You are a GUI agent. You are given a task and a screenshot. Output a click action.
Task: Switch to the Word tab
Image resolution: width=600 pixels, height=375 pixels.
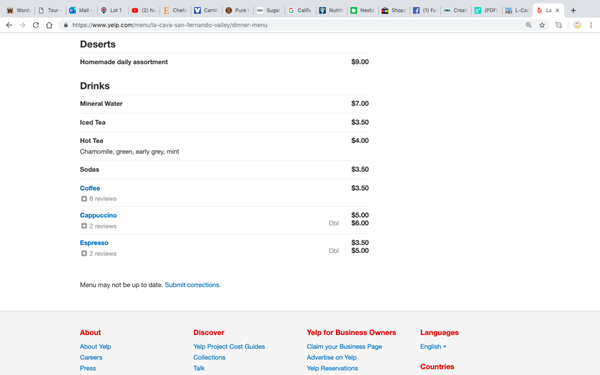tap(18, 10)
